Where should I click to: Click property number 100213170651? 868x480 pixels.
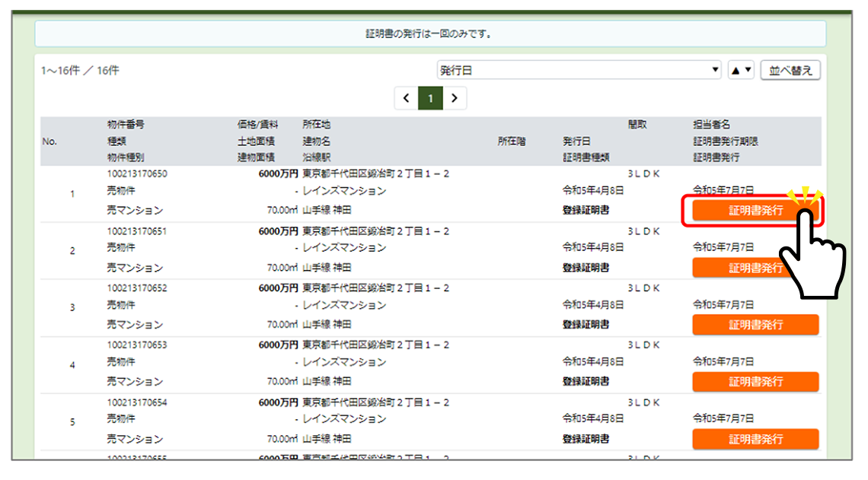[137, 231]
